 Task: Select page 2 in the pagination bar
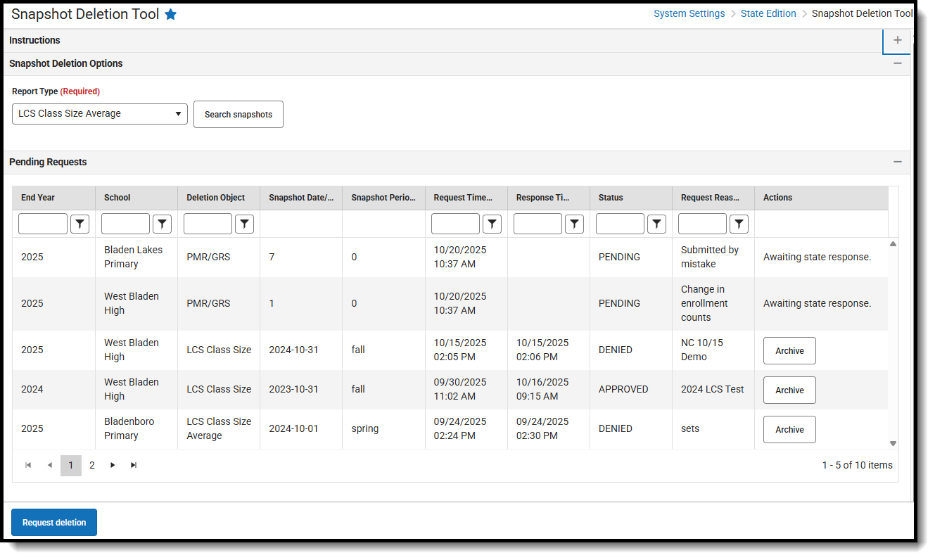click(91, 465)
